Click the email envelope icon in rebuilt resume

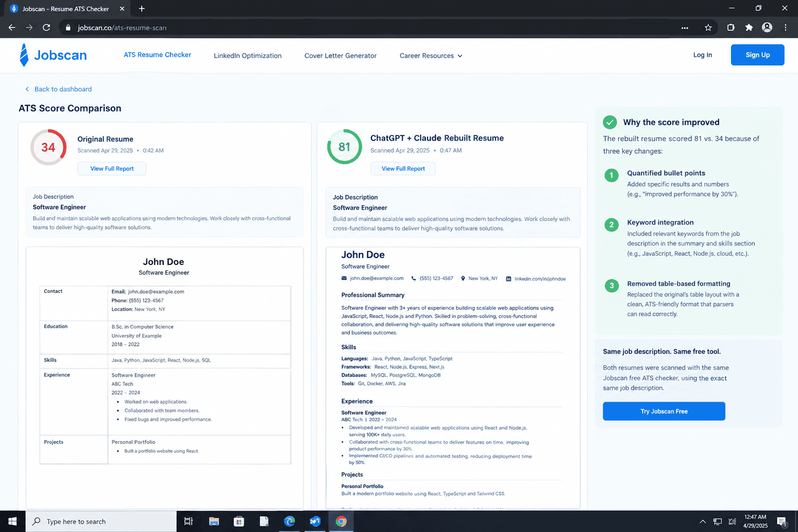[x=344, y=278]
